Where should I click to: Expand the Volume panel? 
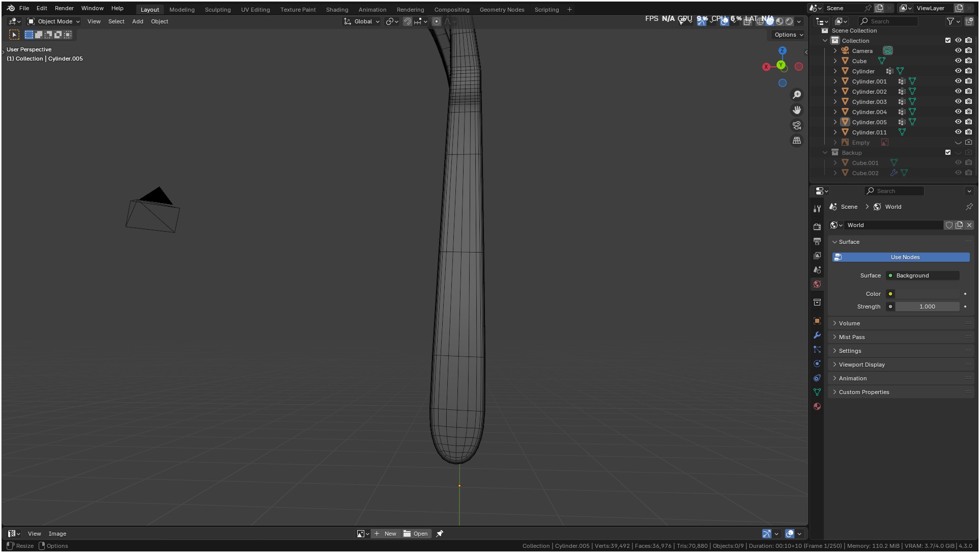coord(849,323)
